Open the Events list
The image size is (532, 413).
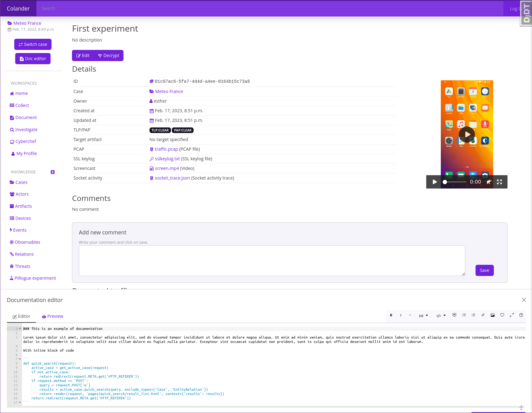tap(18, 230)
